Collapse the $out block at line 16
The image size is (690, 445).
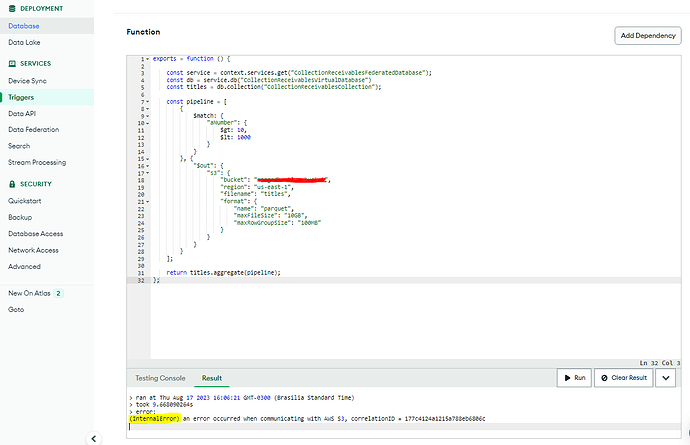tap(149, 165)
